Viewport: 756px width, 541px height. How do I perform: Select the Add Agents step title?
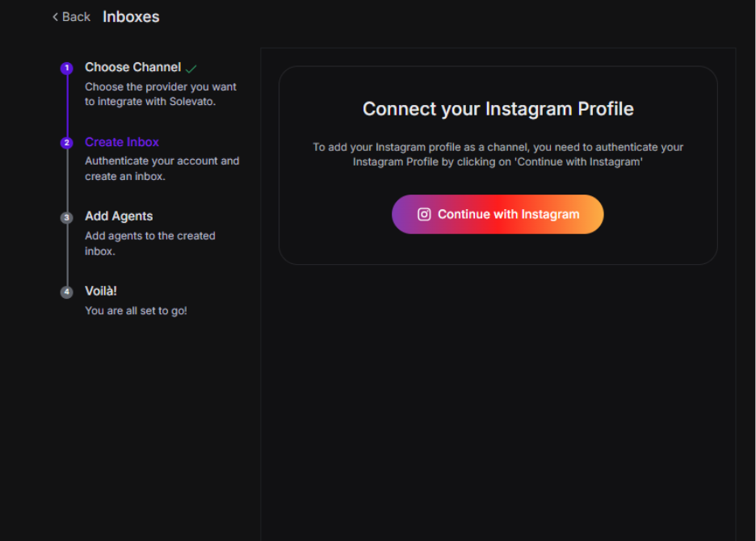pyautogui.click(x=119, y=216)
